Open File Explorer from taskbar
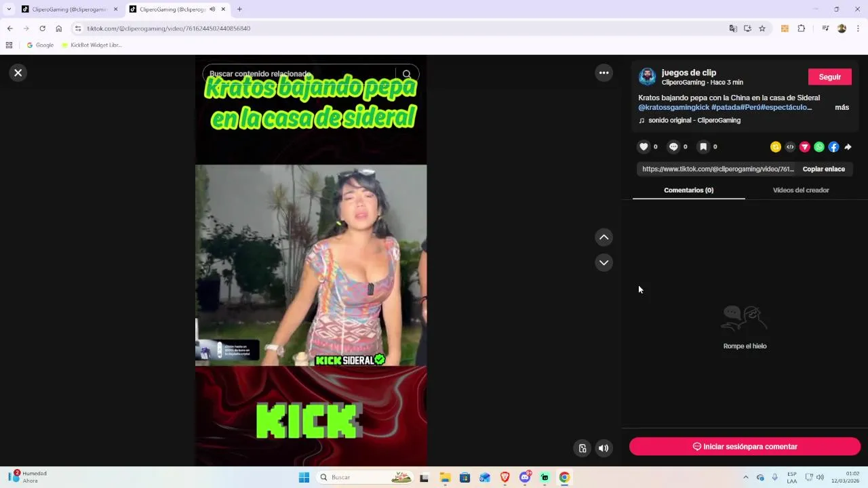This screenshot has height=488, width=868. pyautogui.click(x=445, y=477)
